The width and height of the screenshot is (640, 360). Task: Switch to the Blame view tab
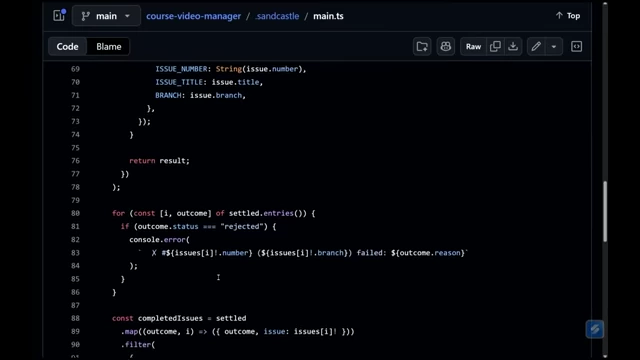[x=109, y=47]
